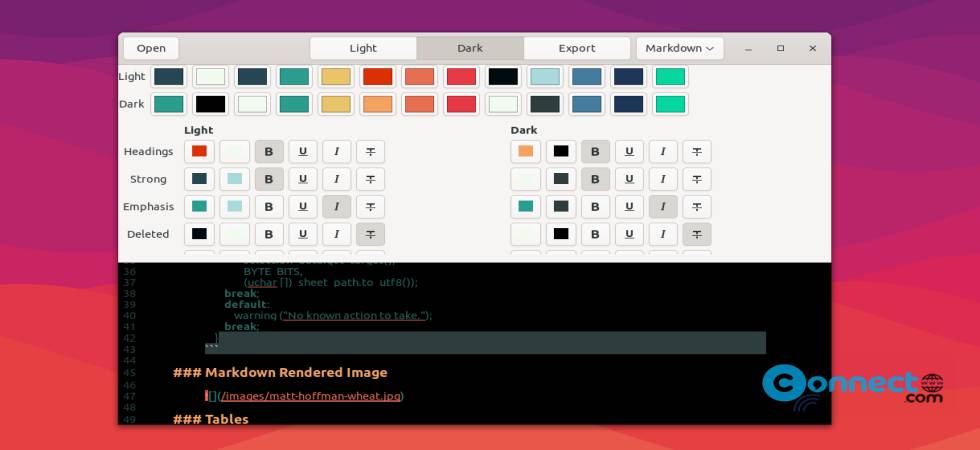Pick the navy Dark palette swatch

[x=629, y=104]
